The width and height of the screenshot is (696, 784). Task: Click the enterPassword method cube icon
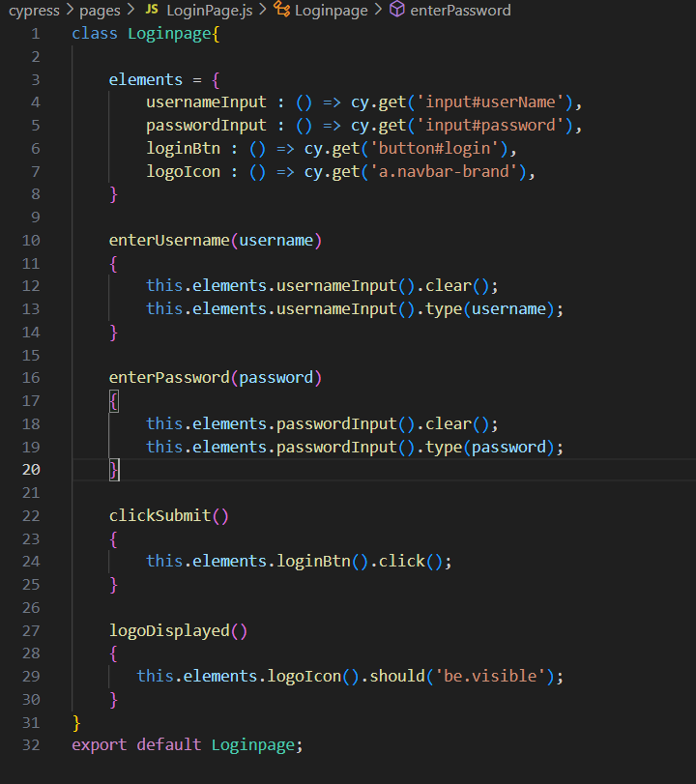pyautogui.click(x=397, y=9)
